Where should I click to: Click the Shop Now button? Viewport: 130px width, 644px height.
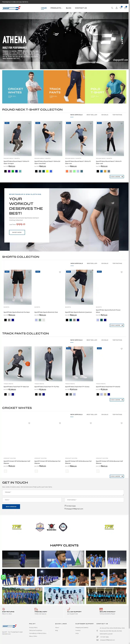[17, 232]
